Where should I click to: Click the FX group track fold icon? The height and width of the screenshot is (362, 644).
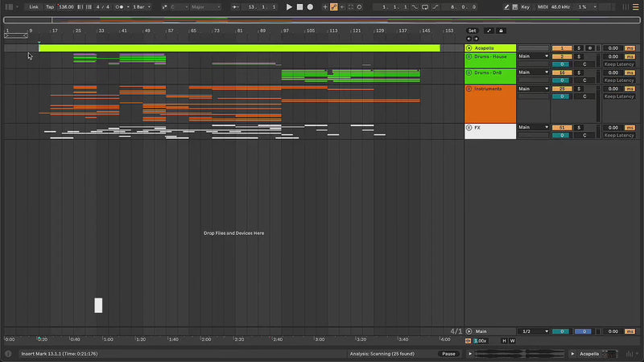469,127
